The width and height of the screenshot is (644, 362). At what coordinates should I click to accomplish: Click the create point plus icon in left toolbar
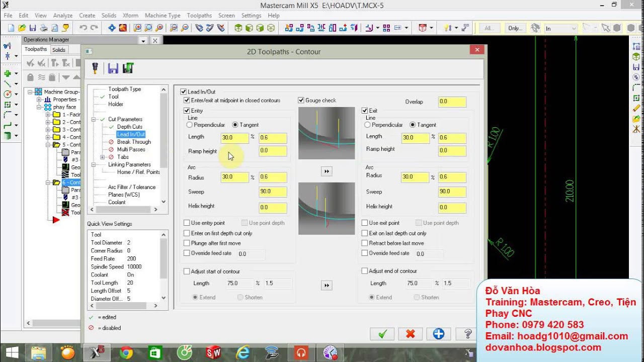click(8, 73)
